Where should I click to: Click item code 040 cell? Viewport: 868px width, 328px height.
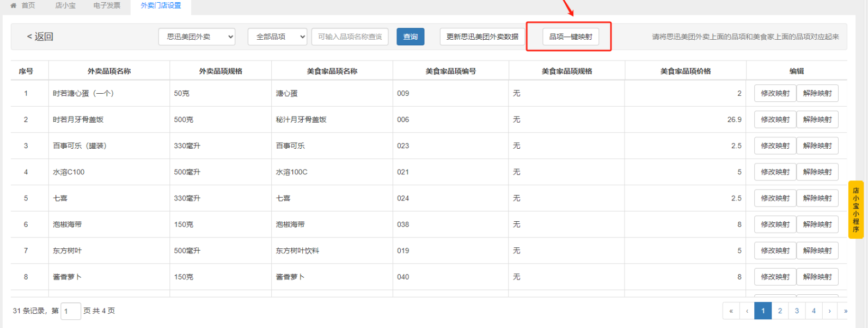coord(450,277)
